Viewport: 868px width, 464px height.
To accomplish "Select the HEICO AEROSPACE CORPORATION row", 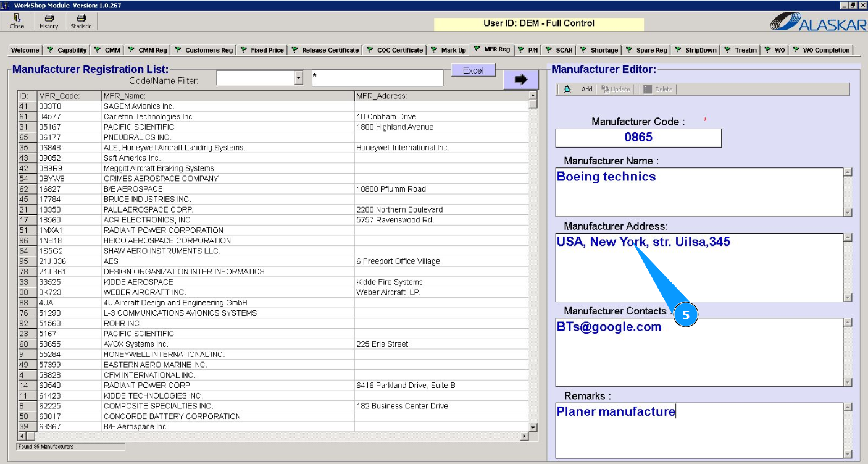I will coord(273,240).
